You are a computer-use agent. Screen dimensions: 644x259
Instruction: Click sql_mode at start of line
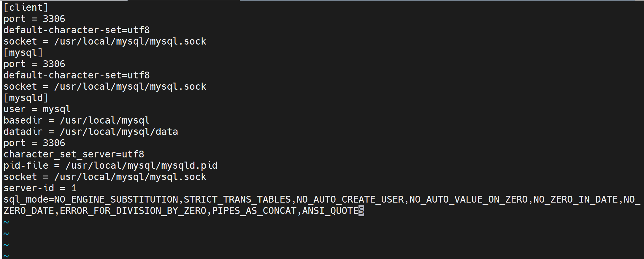click(26, 200)
